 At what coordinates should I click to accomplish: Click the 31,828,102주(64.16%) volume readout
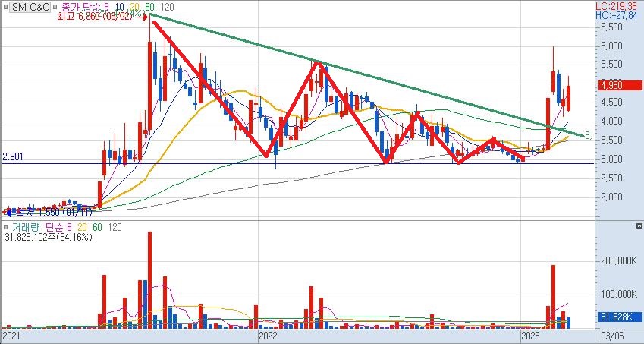tap(49, 238)
